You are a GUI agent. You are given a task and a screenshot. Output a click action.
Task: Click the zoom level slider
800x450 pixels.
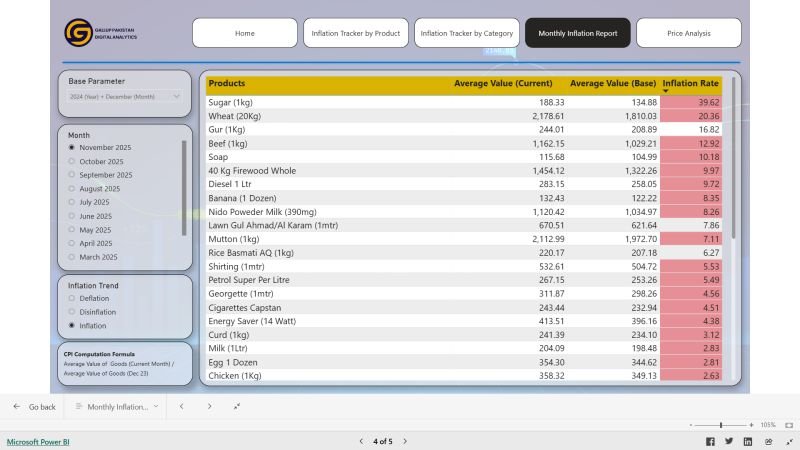tap(721, 425)
